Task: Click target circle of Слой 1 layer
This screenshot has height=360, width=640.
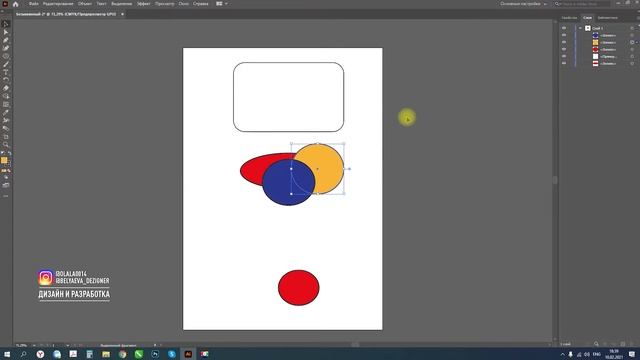Action: 632,28
